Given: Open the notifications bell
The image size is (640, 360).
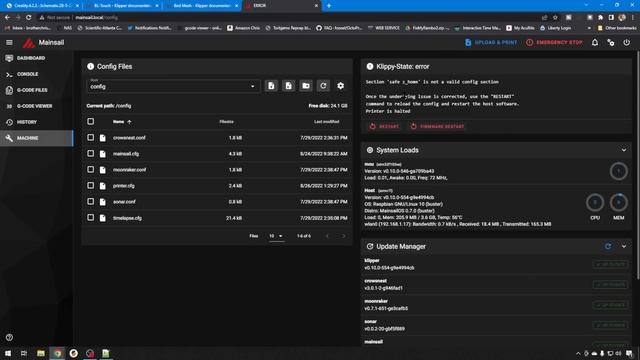Looking at the screenshot, I should coord(595,42).
